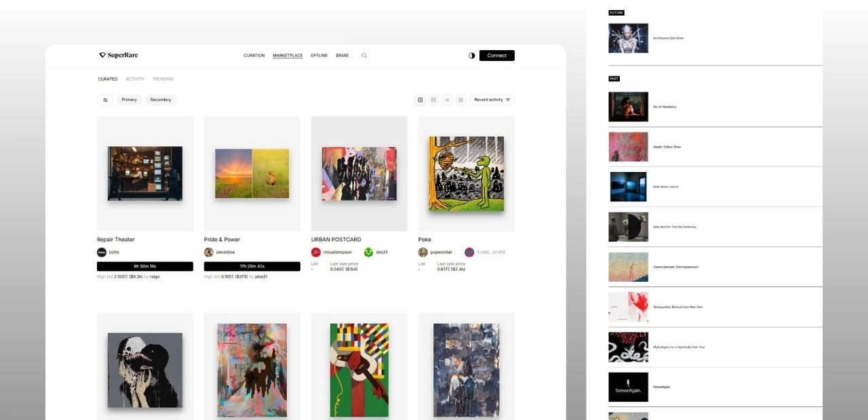The height and width of the screenshot is (420, 868).
Task: Open the CURATION nav menu
Action: click(x=254, y=56)
